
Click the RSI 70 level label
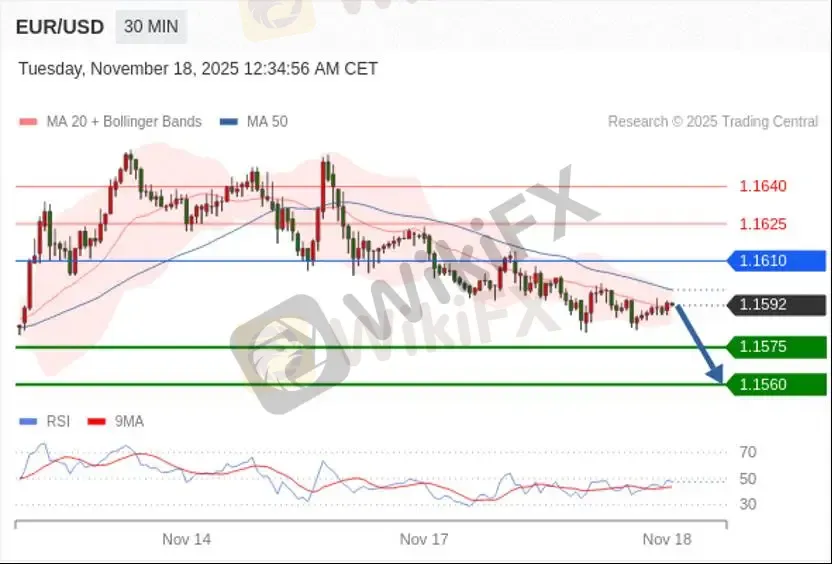(748, 453)
